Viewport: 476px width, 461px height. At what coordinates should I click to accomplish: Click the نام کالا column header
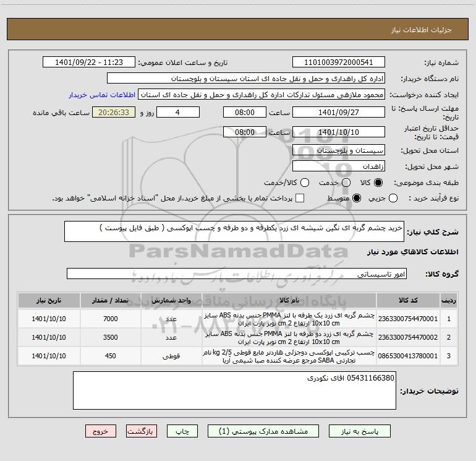click(x=289, y=300)
